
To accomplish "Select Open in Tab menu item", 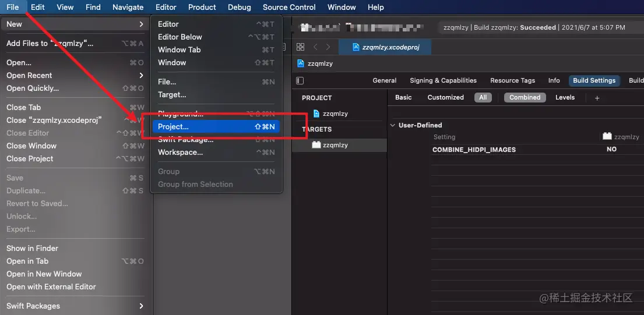I will (75, 261).
